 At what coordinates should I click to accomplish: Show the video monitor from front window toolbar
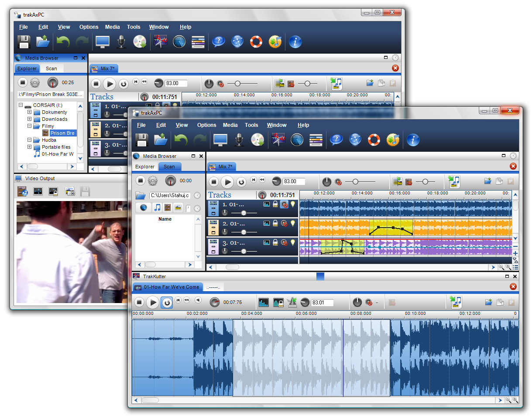click(x=220, y=140)
